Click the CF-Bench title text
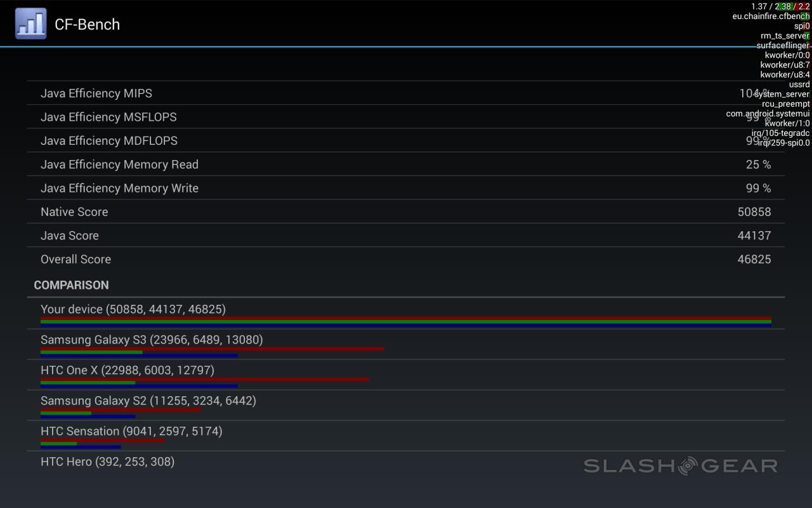The height and width of the screenshot is (508, 812). click(87, 24)
